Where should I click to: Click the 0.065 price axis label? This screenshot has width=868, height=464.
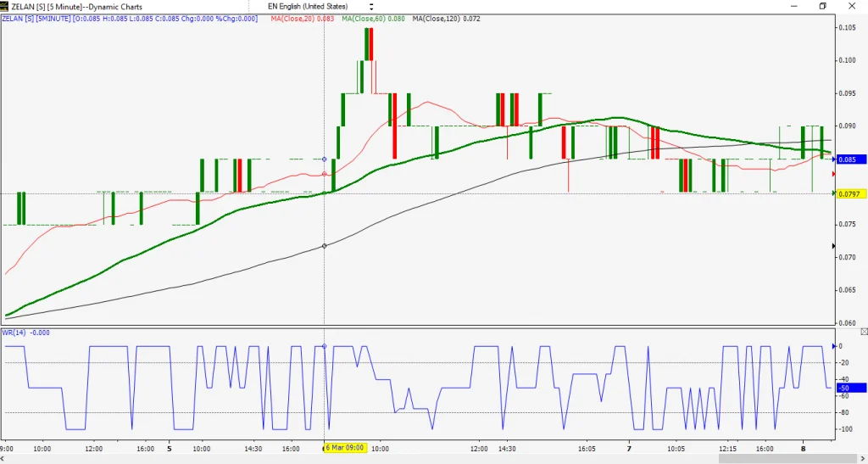tap(848, 289)
